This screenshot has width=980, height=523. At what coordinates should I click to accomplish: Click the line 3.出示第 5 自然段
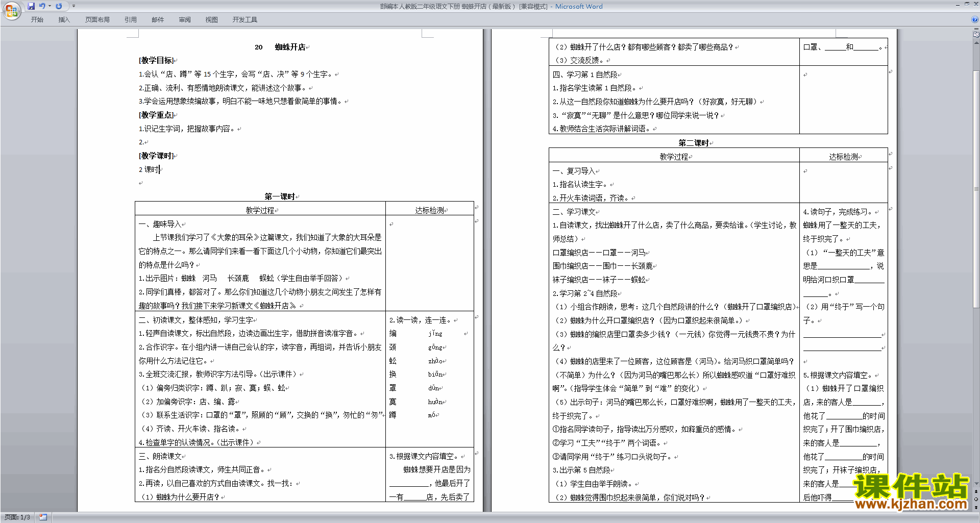click(x=581, y=470)
